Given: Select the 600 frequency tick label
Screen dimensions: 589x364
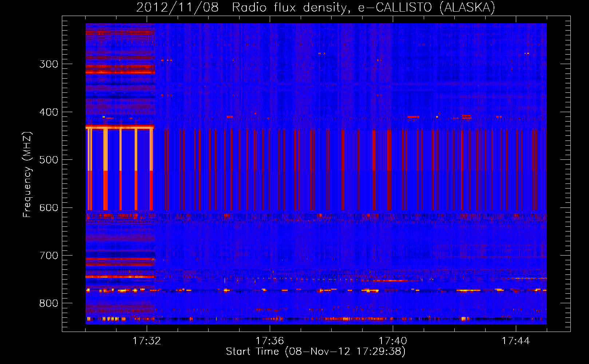Looking at the screenshot, I should pos(49,208).
